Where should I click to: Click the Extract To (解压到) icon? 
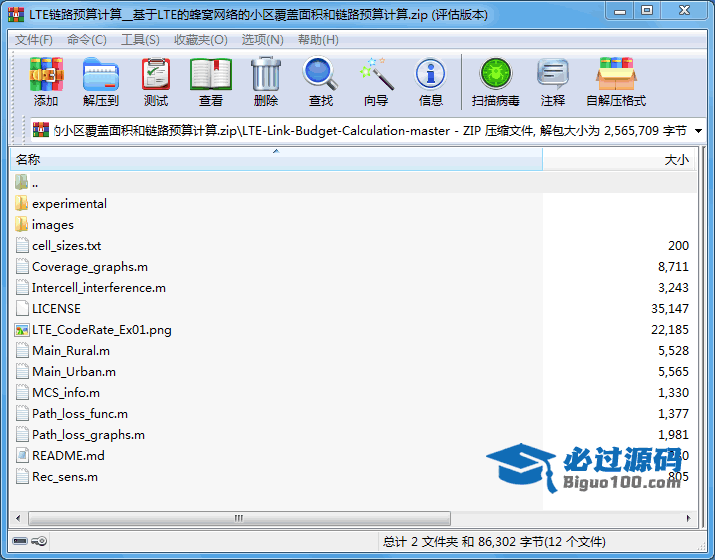click(101, 74)
